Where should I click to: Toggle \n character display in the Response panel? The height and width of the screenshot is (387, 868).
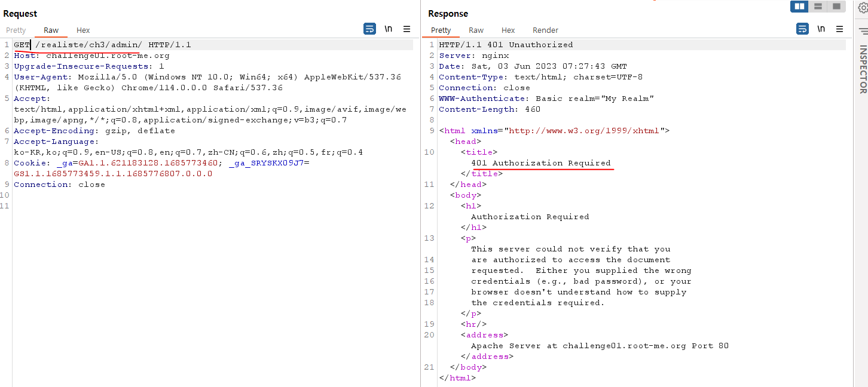821,29
